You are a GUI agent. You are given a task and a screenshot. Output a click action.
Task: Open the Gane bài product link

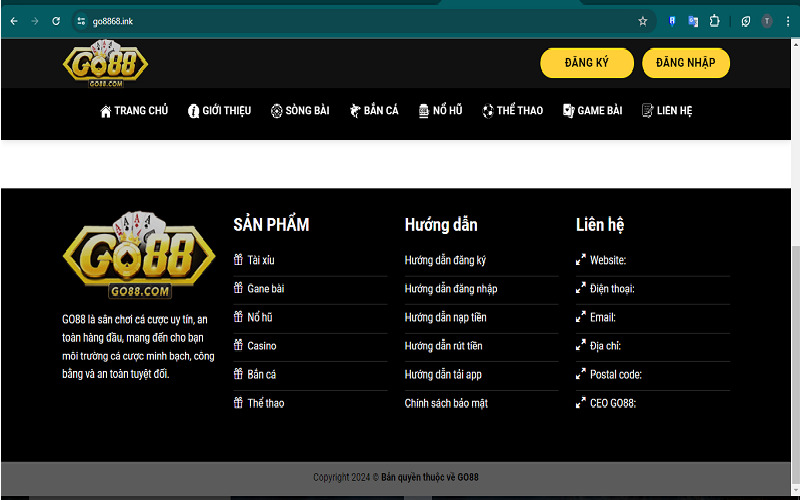tap(265, 289)
